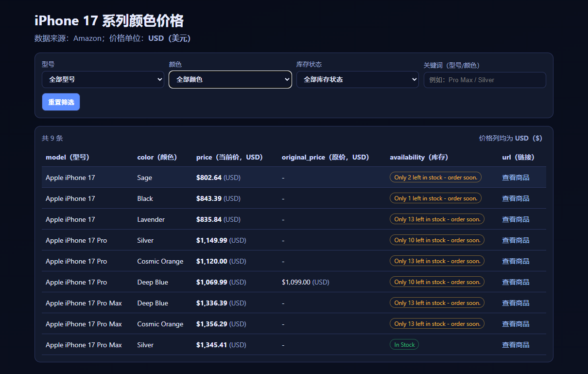Click the 共 9 条 result count
Image resolution: width=588 pixels, height=374 pixels.
click(52, 138)
